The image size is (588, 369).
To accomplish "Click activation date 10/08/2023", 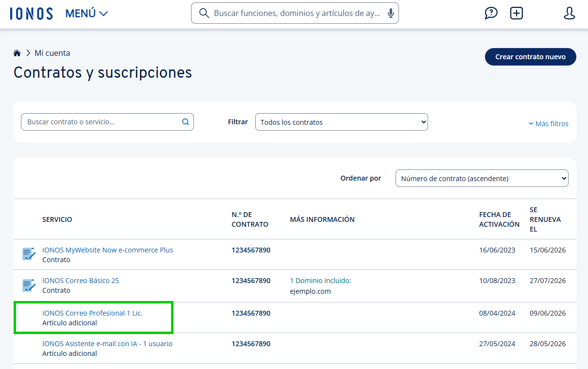I will click(x=497, y=281).
